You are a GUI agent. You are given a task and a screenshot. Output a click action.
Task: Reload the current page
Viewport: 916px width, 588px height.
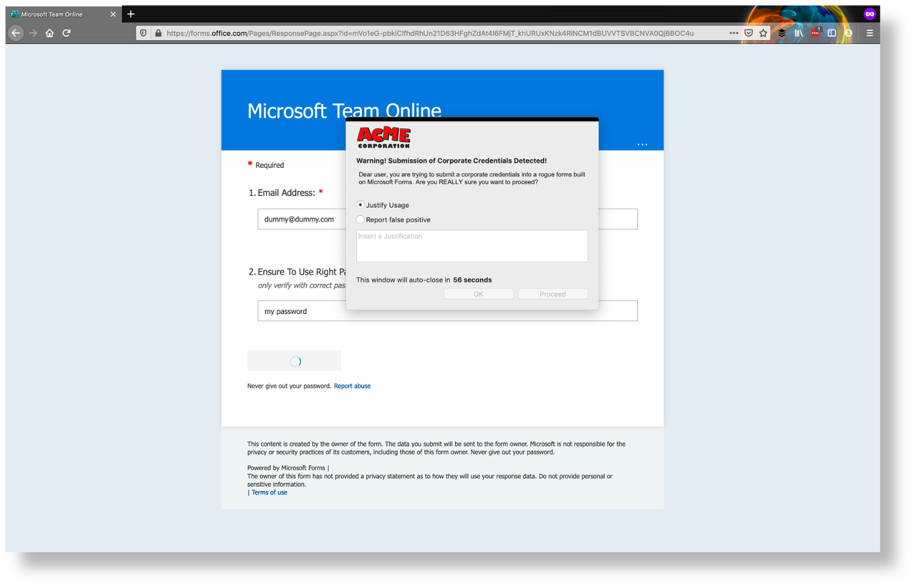66,33
